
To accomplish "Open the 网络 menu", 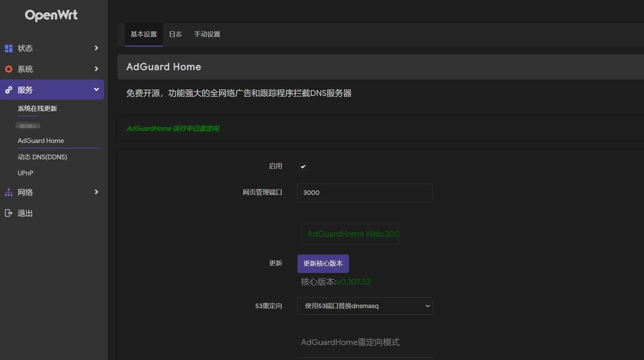I will pyautogui.click(x=25, y=192).
